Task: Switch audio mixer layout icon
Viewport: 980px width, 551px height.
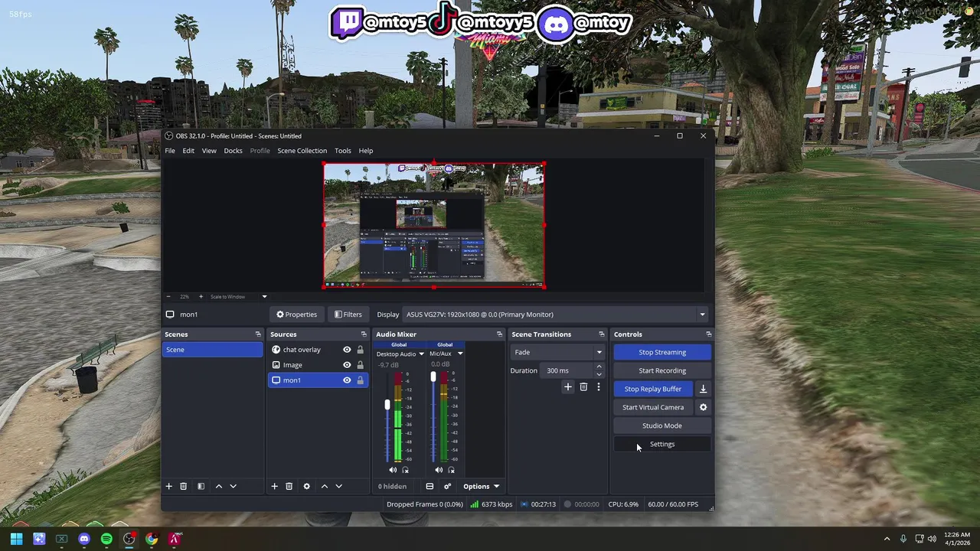Action: (430, 486)
